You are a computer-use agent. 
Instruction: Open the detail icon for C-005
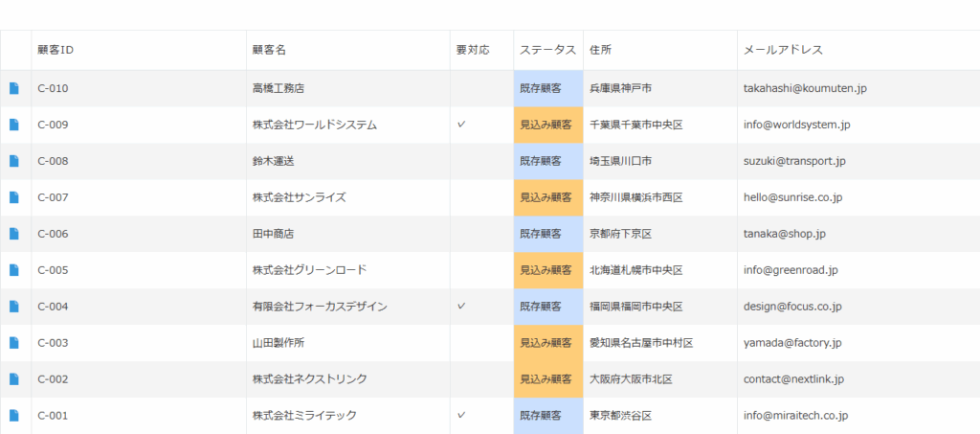click(x=14, y=270)
